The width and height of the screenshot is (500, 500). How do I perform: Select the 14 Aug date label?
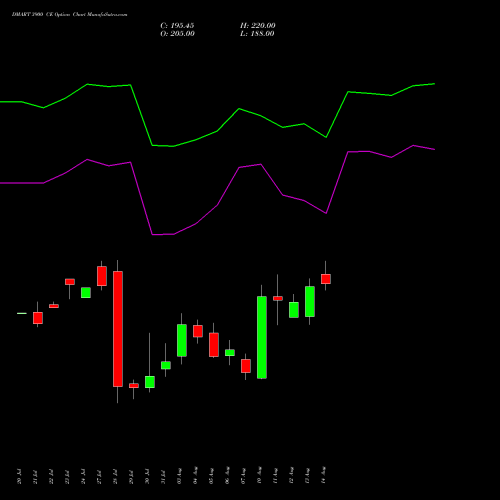pyautogui.click(x=323, y=476)
